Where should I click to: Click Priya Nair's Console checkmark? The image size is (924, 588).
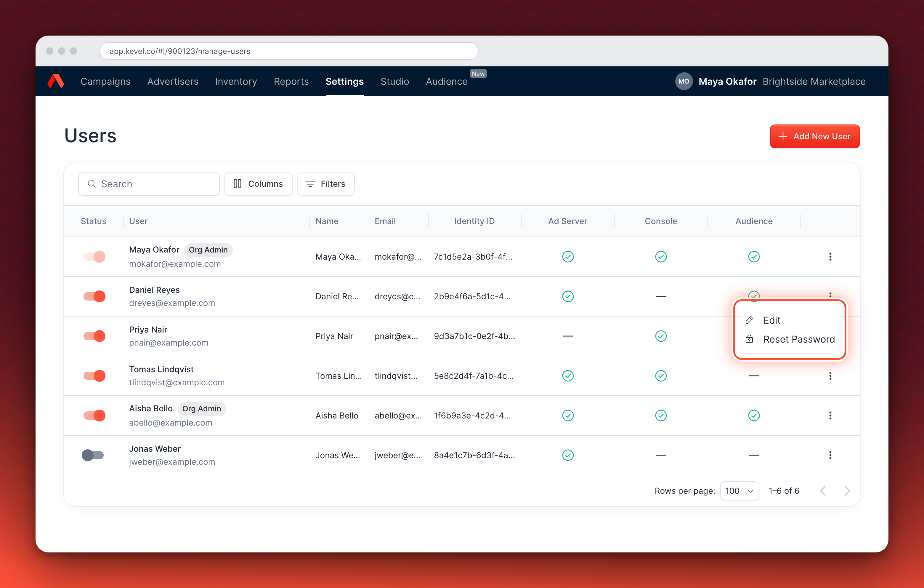point(661,336)
